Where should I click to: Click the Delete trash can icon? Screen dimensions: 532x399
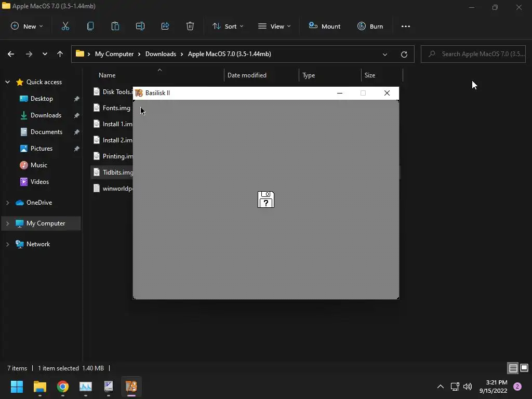[190, 26]
